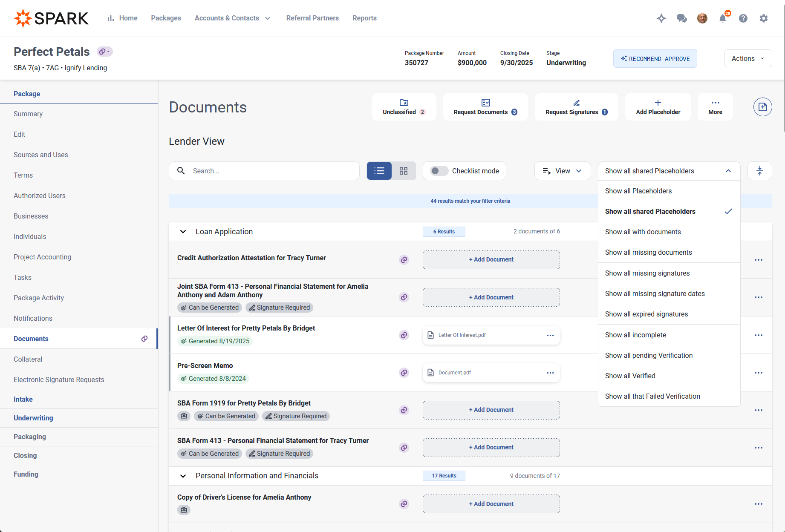Enable Checklist mode toggle

click(x=439, y=171)
